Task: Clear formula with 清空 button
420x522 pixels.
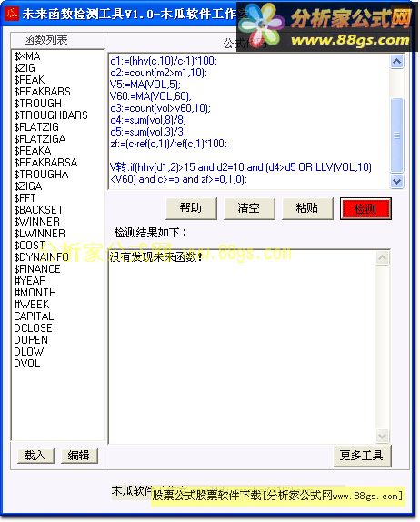Action: 249,208
